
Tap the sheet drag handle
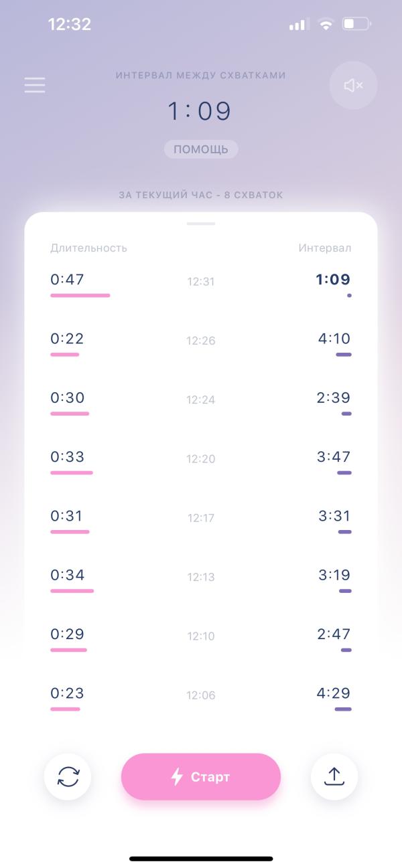pos(201,224)
